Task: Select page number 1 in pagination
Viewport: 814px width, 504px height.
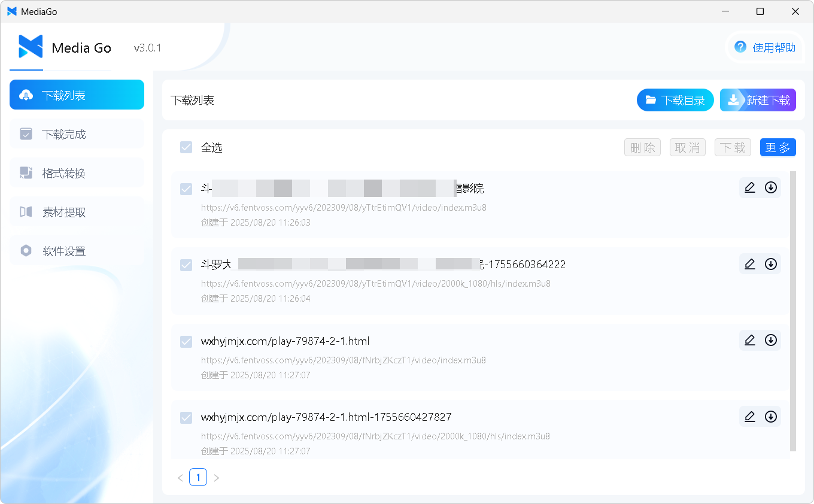Action: click(x=198, y=477)
